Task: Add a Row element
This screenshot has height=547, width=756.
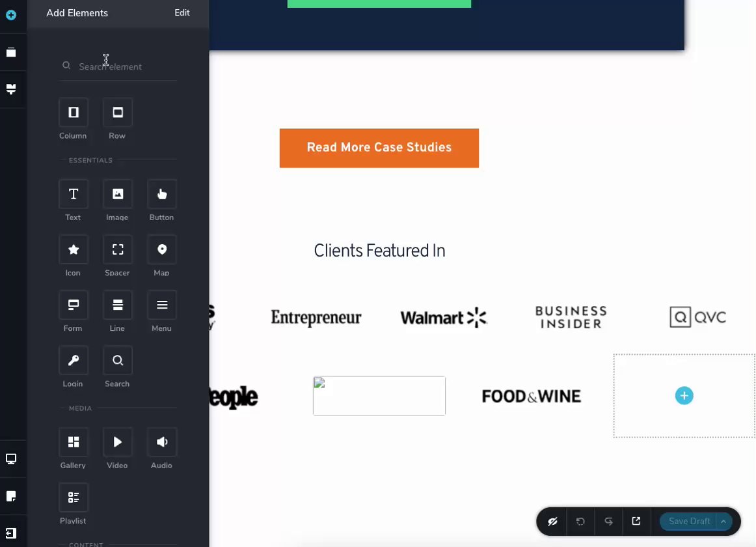Action: tap(118, 113)
